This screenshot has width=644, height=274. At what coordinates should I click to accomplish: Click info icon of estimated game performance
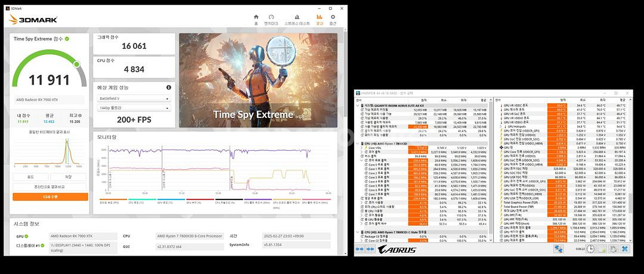tap(168, 88)
